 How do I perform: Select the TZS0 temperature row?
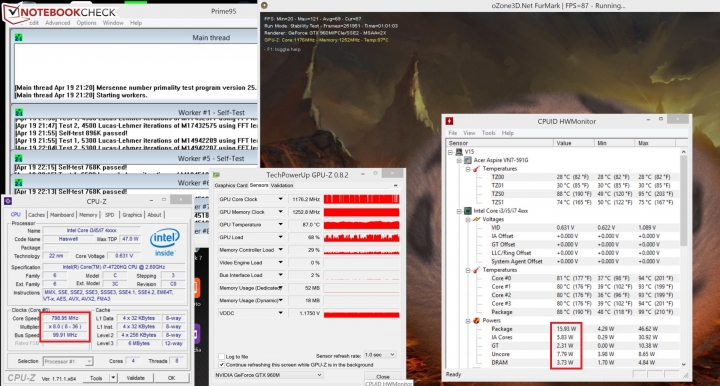pos(581,194)
